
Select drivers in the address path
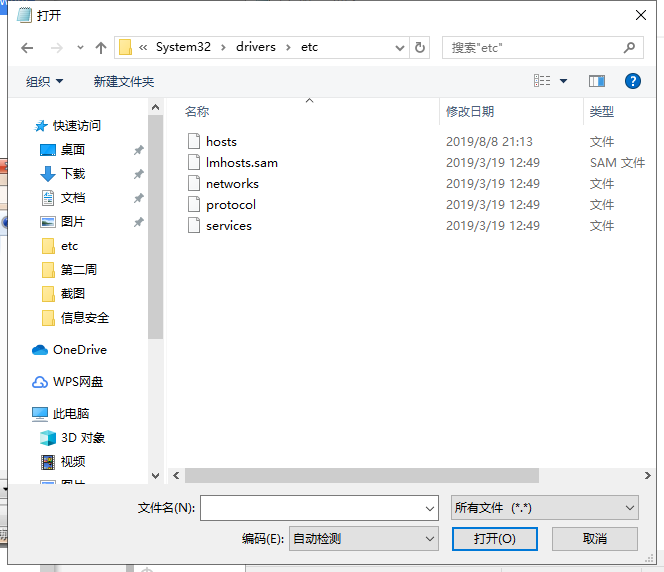point(256,47)
